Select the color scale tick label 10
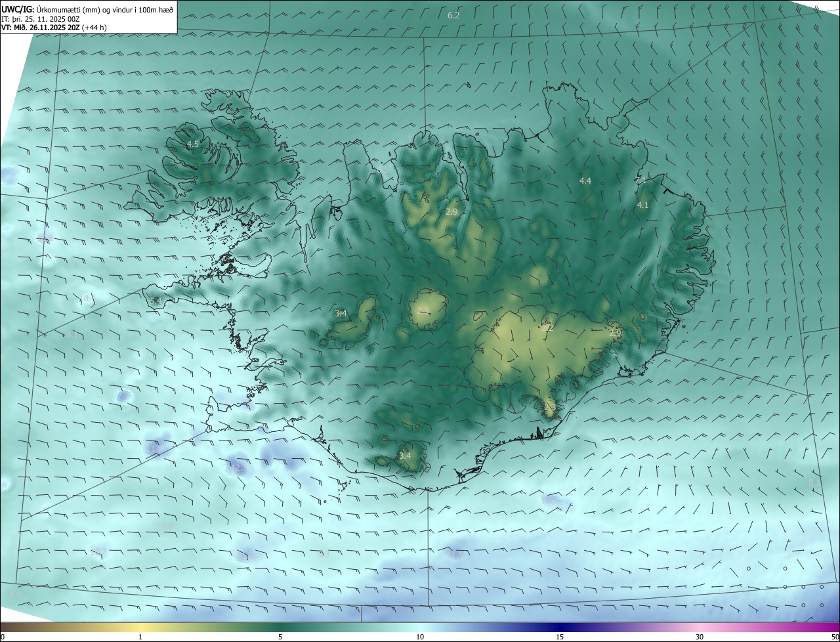The height and width of the screenshot is (642, 840). coord(420,637)
